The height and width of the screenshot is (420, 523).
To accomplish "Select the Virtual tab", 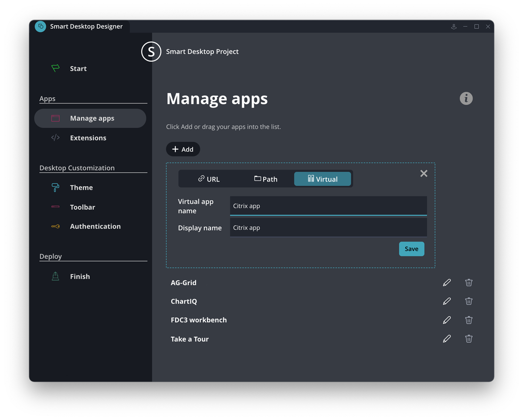I will (323, 179).
